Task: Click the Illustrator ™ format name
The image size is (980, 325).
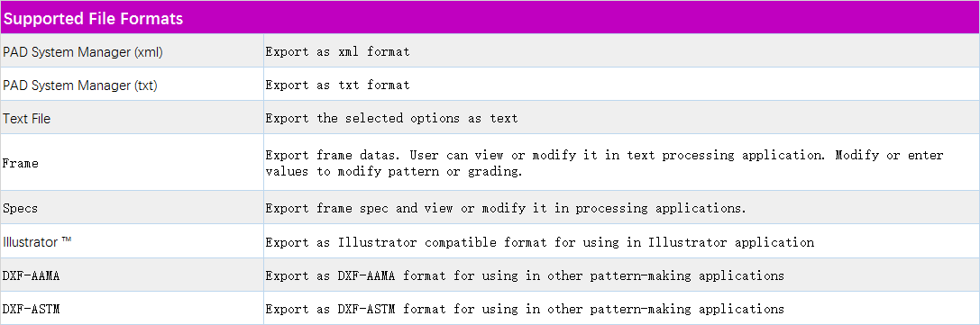Action: tap(38, 241)
